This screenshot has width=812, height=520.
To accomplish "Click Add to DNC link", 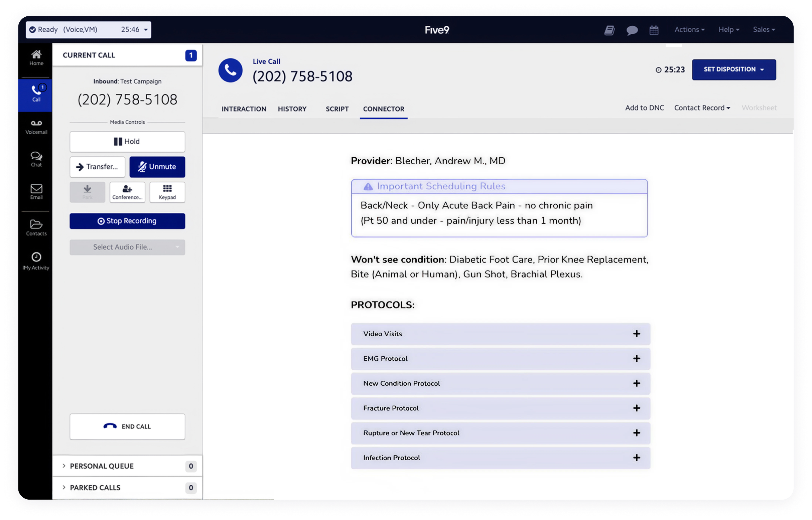I will coord(644,108).
